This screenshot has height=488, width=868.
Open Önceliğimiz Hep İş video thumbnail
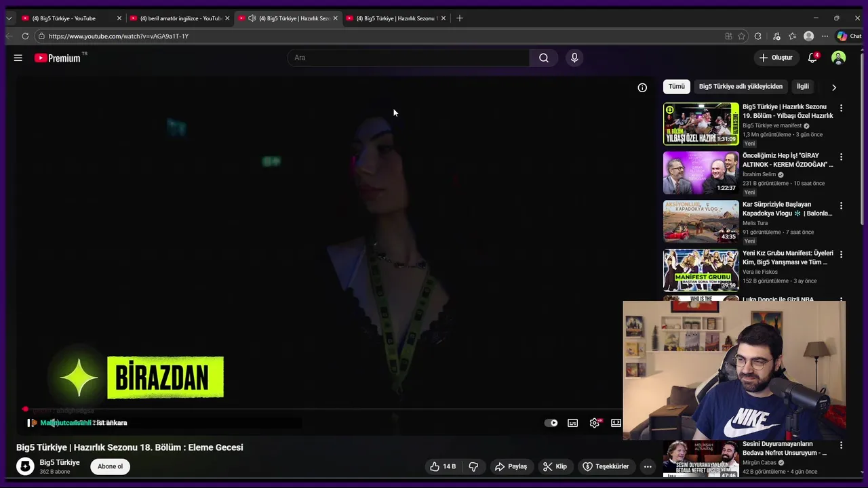[x=701, y=173]
